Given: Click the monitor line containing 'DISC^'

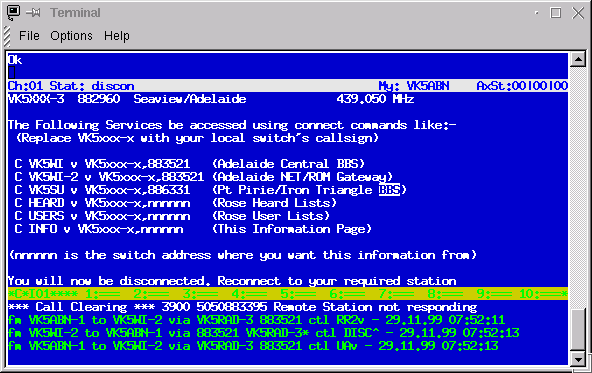Looking at the screenshot, I should 264,333.
